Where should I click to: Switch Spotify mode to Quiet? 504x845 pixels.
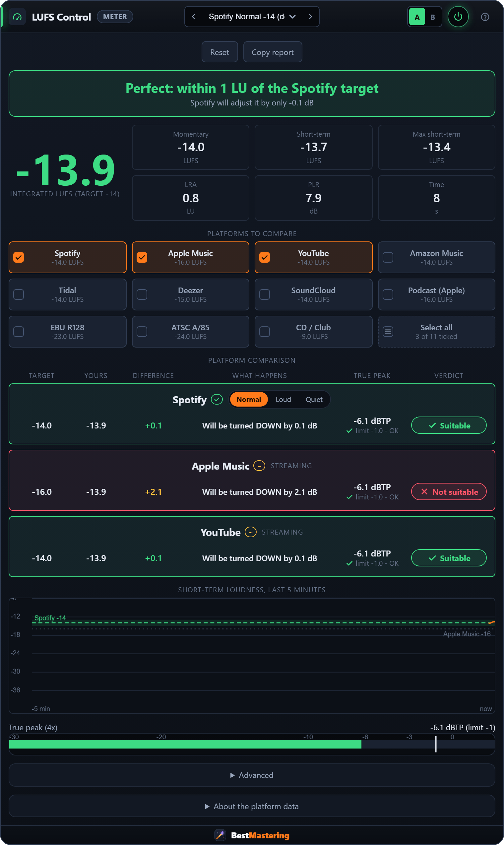click(x=314, y=399)
